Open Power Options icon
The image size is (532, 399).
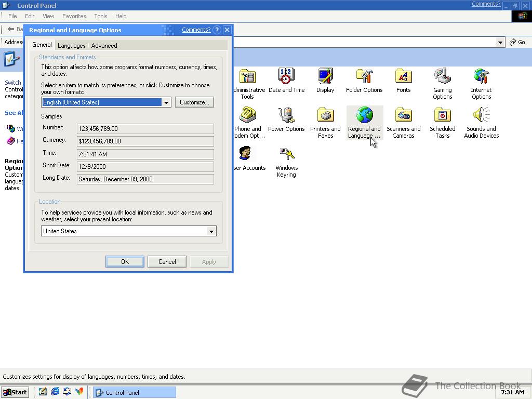(x=286, y=115)
